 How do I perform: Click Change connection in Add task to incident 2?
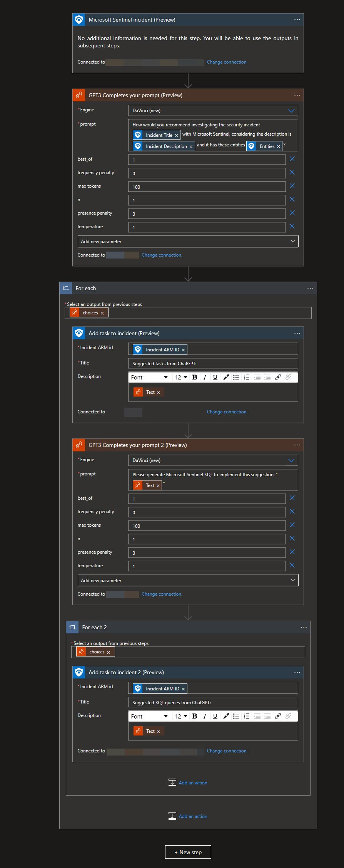coord(227,751)
